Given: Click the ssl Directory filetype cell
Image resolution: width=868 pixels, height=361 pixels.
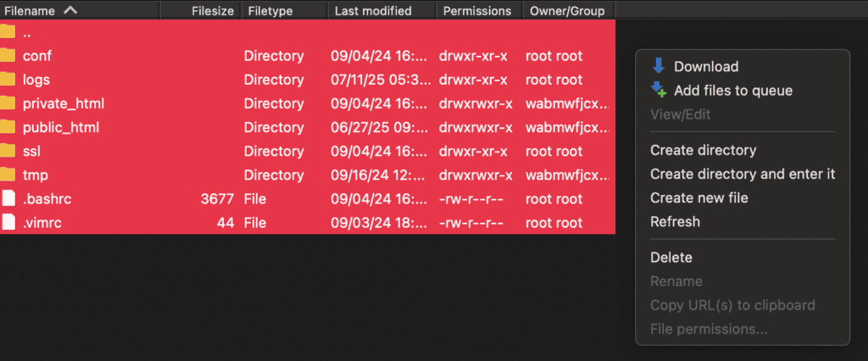Looking at the screenshot, I should 274,151.
